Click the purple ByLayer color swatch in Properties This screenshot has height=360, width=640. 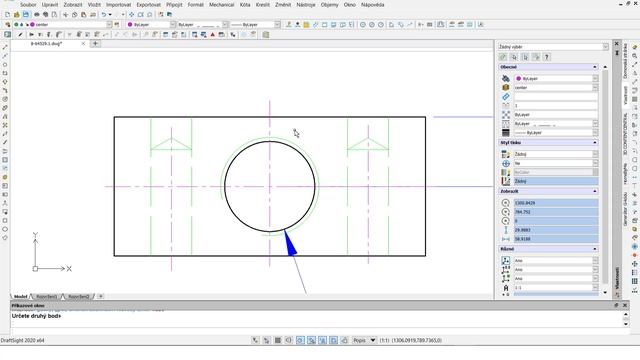pos(519,78)
